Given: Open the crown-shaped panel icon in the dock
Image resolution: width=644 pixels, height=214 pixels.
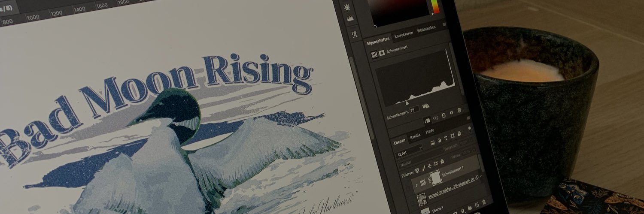Looking at the screenshot, I should pyautogui.click(x=350, y=19).
